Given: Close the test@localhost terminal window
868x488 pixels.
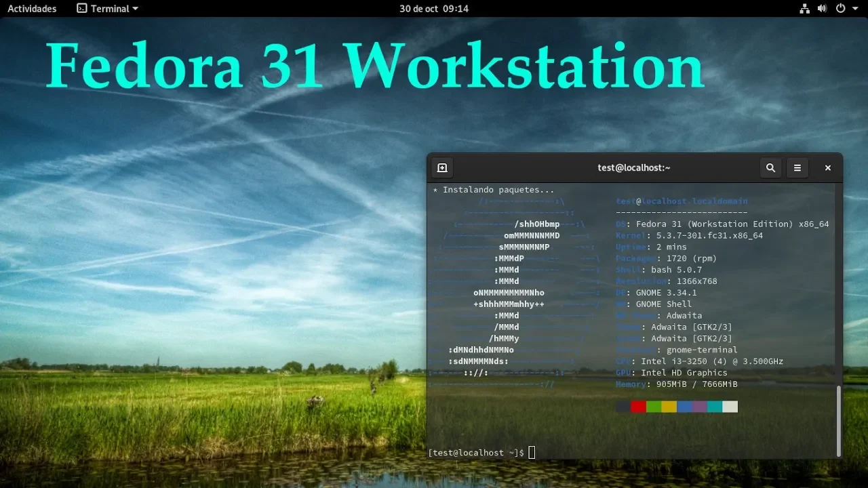Looking at the screenshot, I should pyautogui.click(x=828, y=168).
